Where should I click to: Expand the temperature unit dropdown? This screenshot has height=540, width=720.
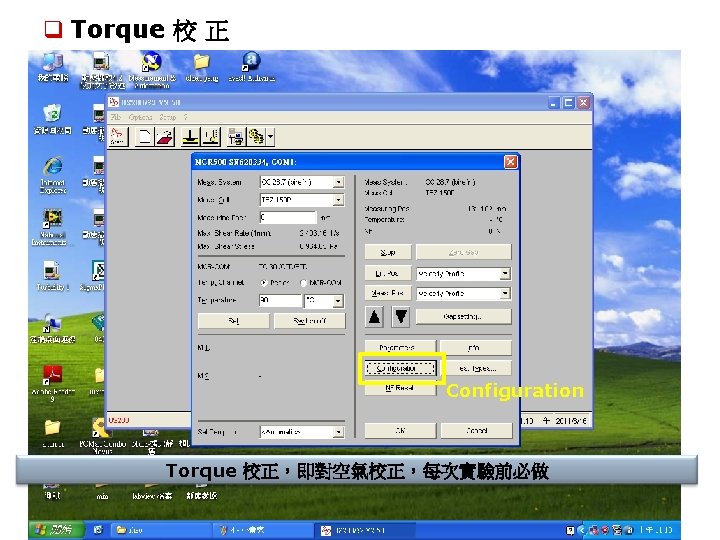tap(338, 301)
